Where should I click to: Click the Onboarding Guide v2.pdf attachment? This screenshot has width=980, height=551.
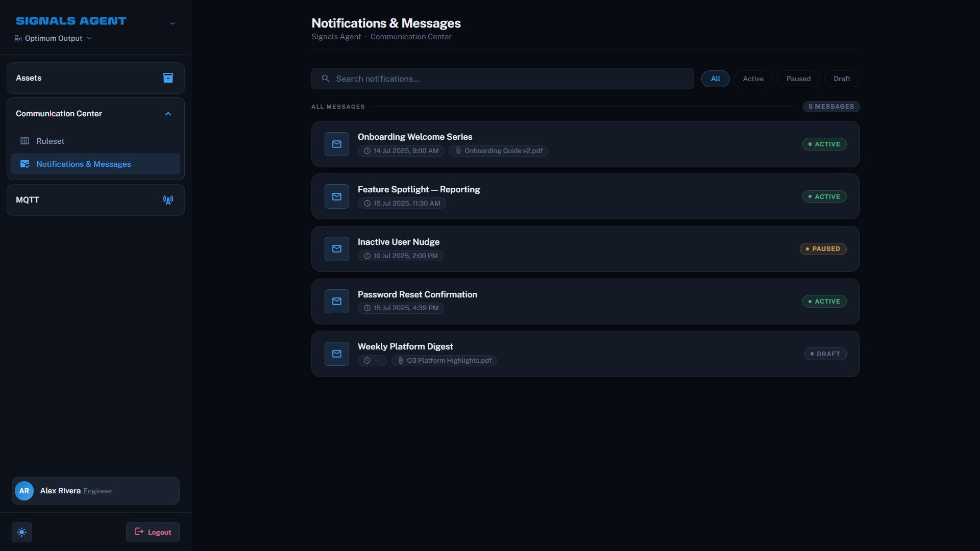499,151
